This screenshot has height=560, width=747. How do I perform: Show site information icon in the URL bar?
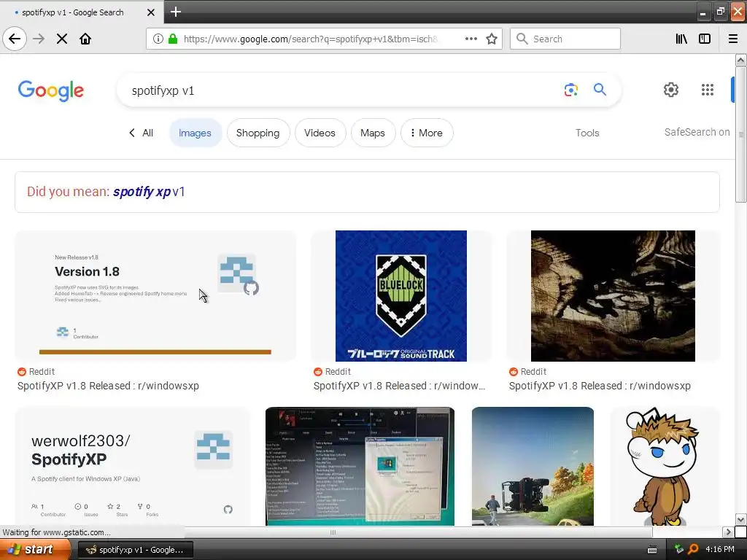[158, 39]
